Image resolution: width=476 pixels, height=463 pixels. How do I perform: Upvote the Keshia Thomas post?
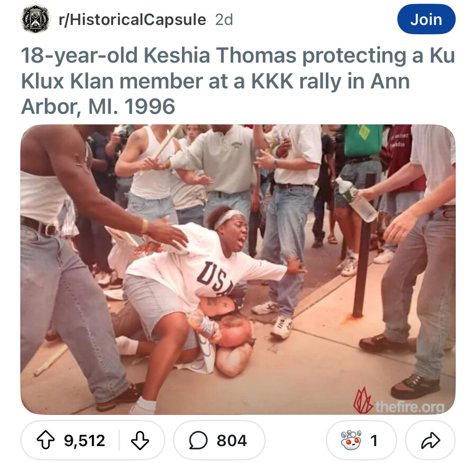point(45,440)
